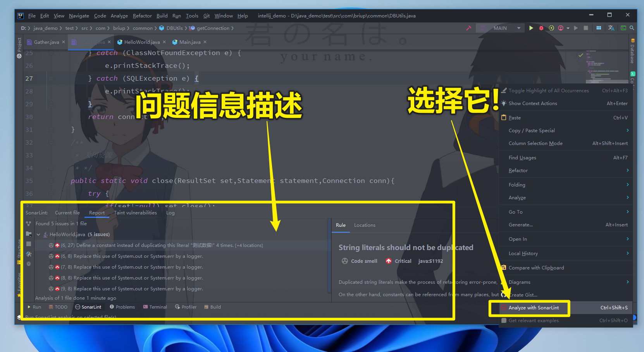Open the Problems tool window tab

pyautogui.click(x=122, y=307)
